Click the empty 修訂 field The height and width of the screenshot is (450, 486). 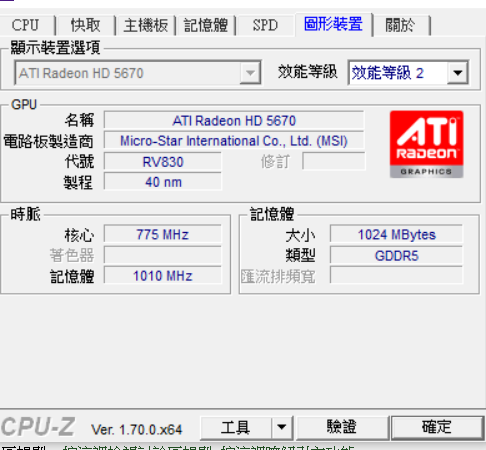[334, 161]
